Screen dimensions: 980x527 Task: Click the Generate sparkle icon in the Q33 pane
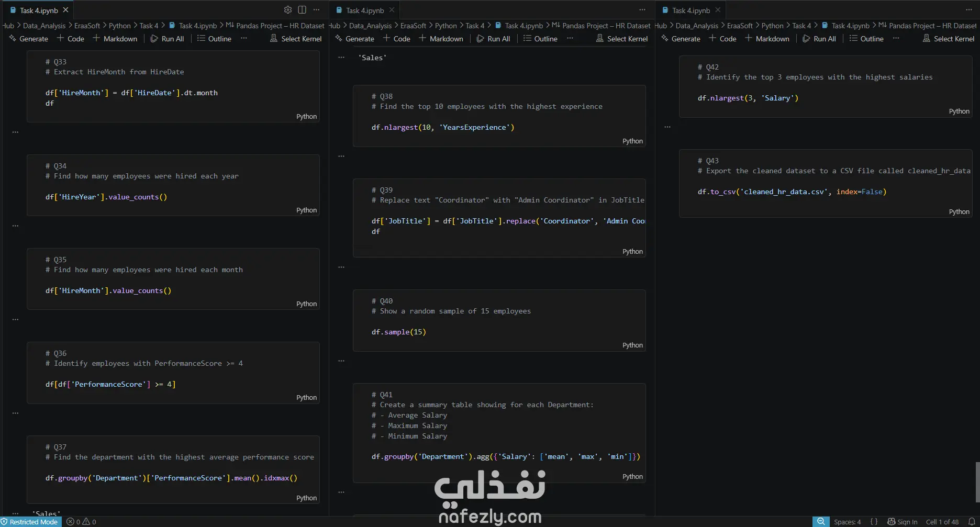13,39
